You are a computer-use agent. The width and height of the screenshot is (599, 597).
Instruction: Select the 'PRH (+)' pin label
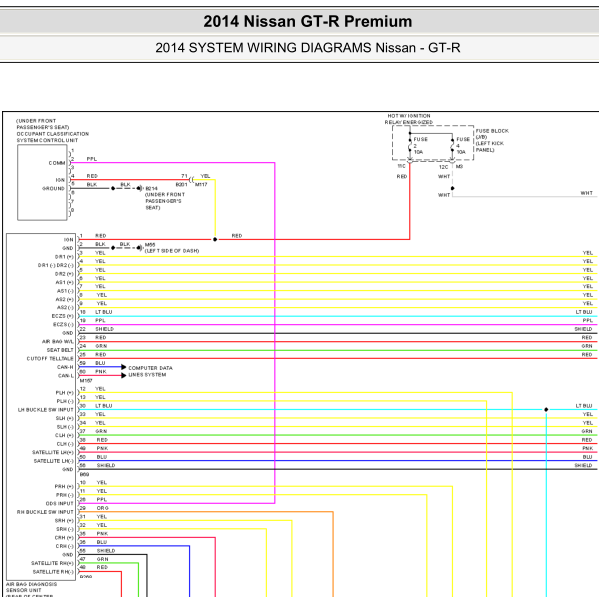[64, 487]
